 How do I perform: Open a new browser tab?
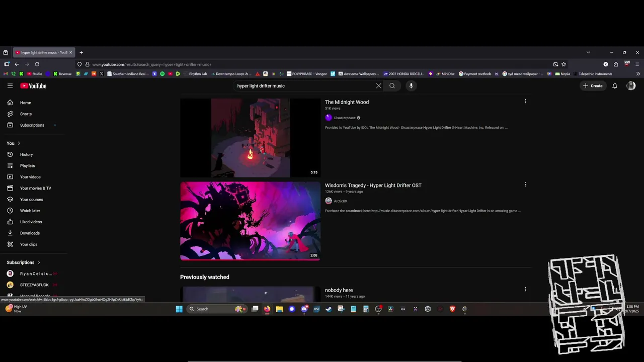pyautogui.click(x=81, y=52)
